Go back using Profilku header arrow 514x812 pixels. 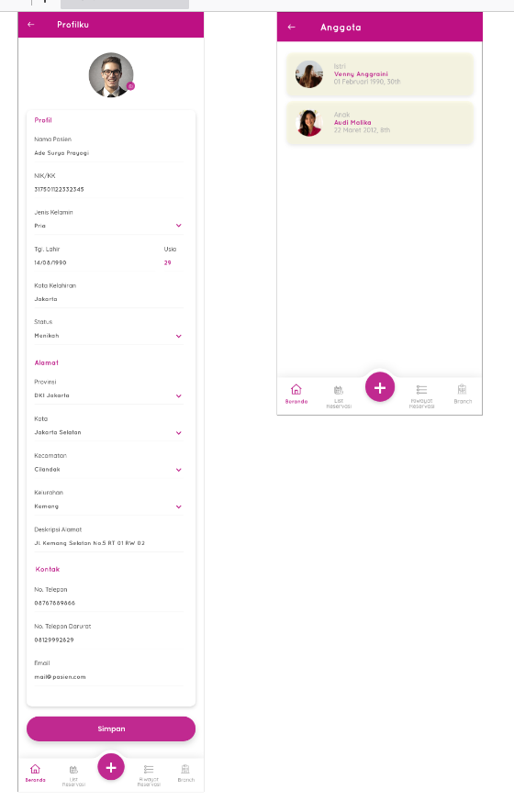(x=31, y=25)
